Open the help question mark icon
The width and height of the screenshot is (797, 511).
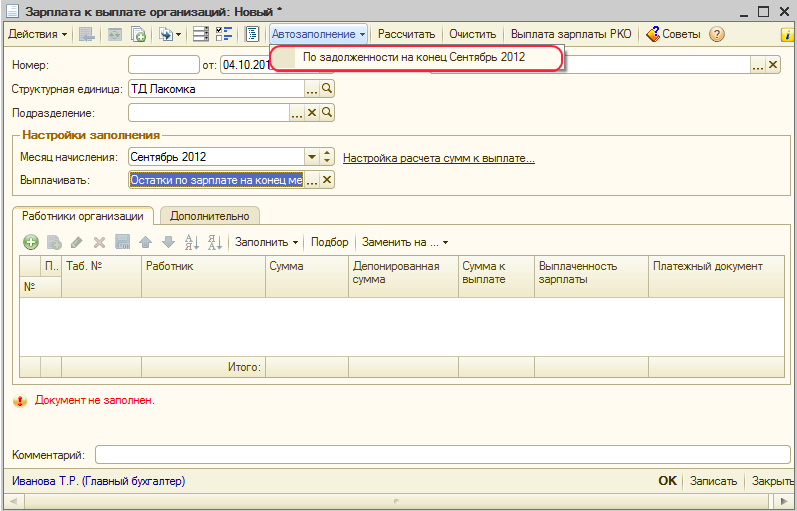tap(716, 34)
